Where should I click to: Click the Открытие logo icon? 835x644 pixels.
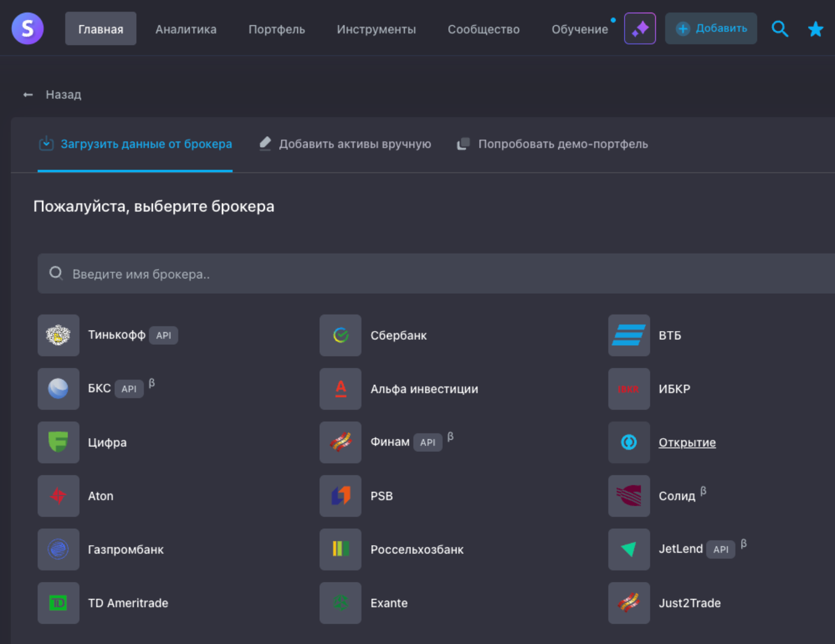coord(629,443)
